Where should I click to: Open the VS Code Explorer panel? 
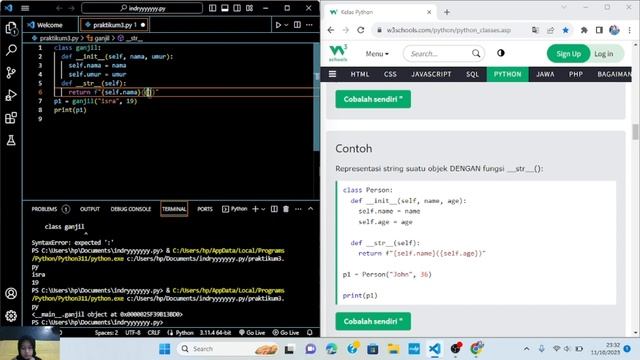(x=11, y=28)
